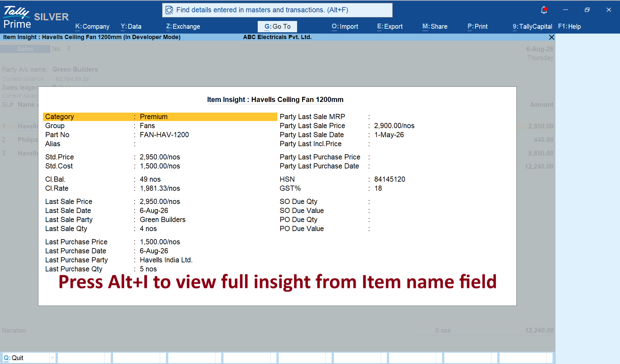Click the Last Sale Party Green Builders

pyautogui.click(x=163, y=220)
